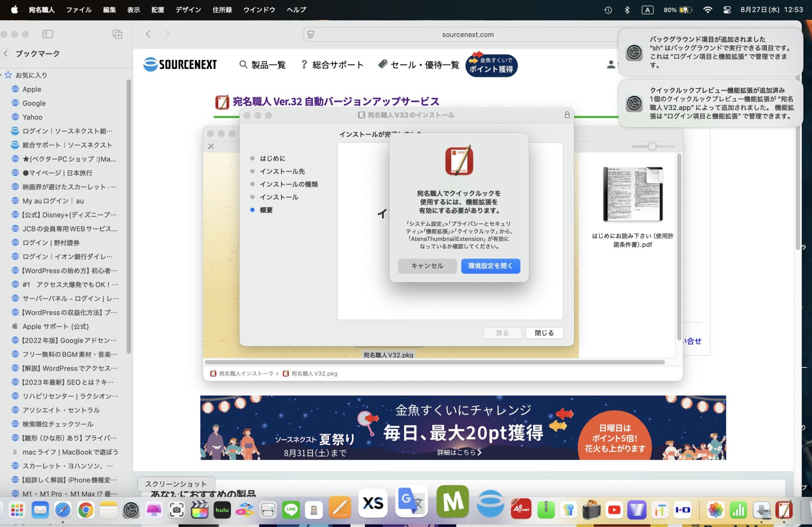
Task: Click the background item added notification
Action: [710, 52]
